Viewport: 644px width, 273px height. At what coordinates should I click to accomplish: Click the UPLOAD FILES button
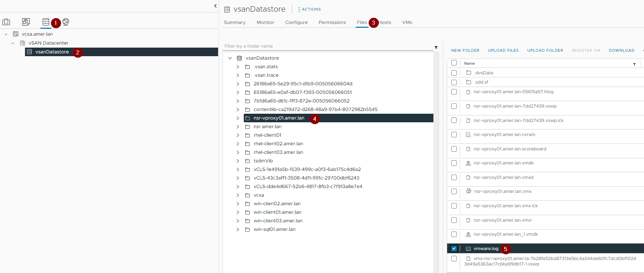pyautogui.click(x=503, y=50)
